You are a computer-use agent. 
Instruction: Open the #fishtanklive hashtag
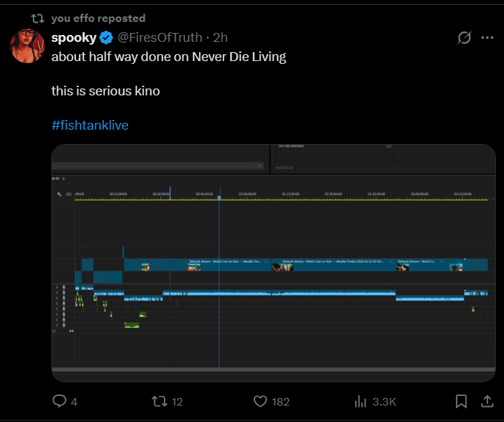(x=90, y=126)
